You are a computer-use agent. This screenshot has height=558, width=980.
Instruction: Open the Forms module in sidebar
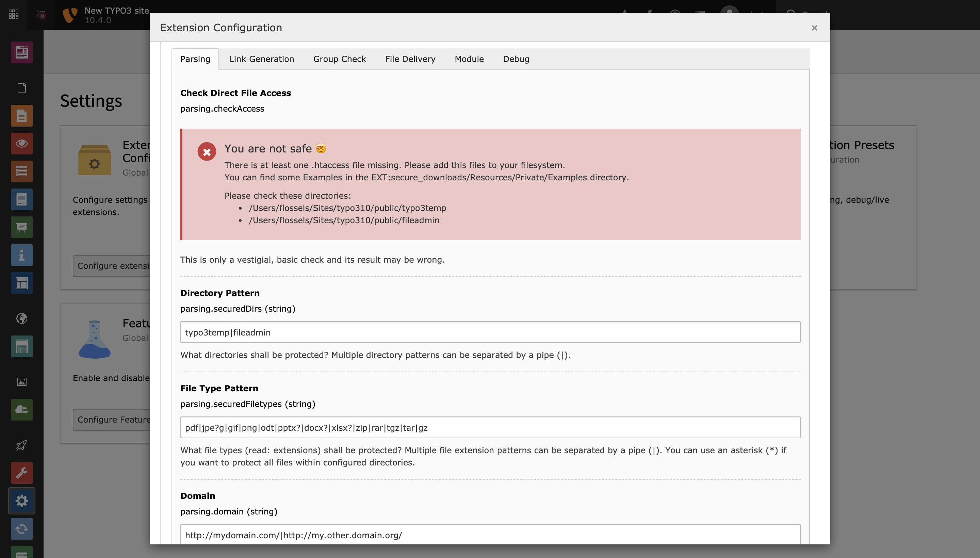[x=21, y=199]
